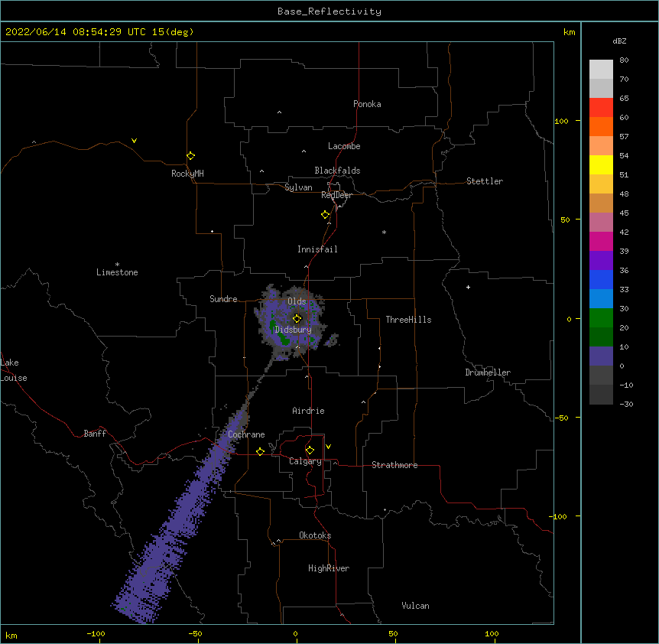
Task: Select the Olds label
Action: coord(297,301)
